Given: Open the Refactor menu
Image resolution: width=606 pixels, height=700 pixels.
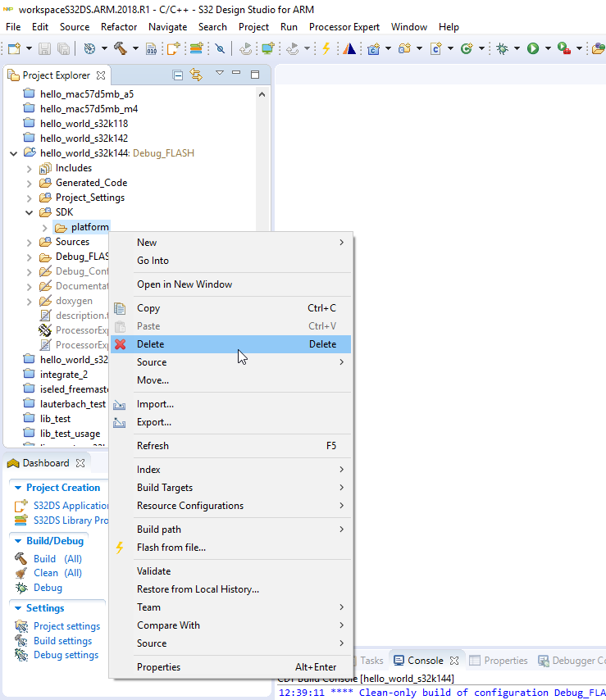Looking at the screenshot, I should point(119,27).
